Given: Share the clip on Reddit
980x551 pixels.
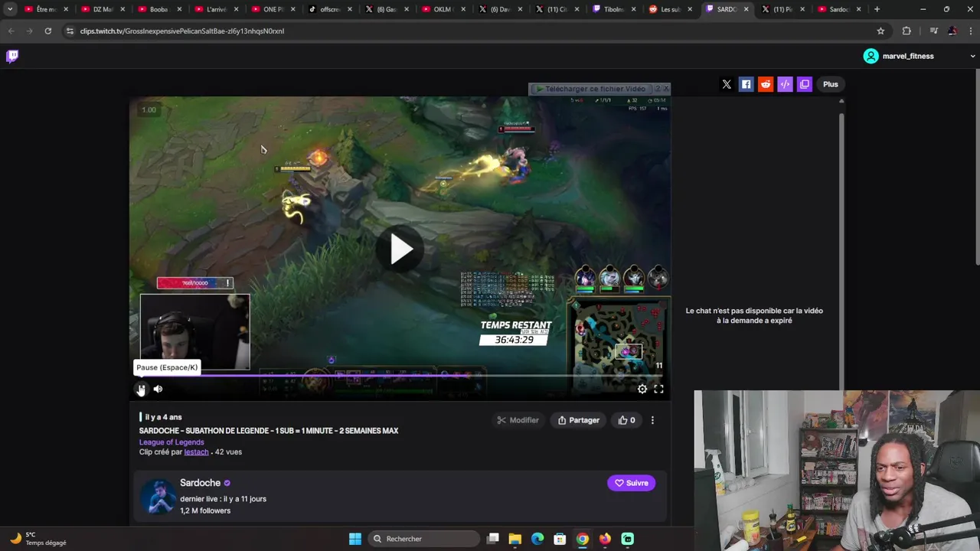Looking at the screenshot, I should pos(766,84).
